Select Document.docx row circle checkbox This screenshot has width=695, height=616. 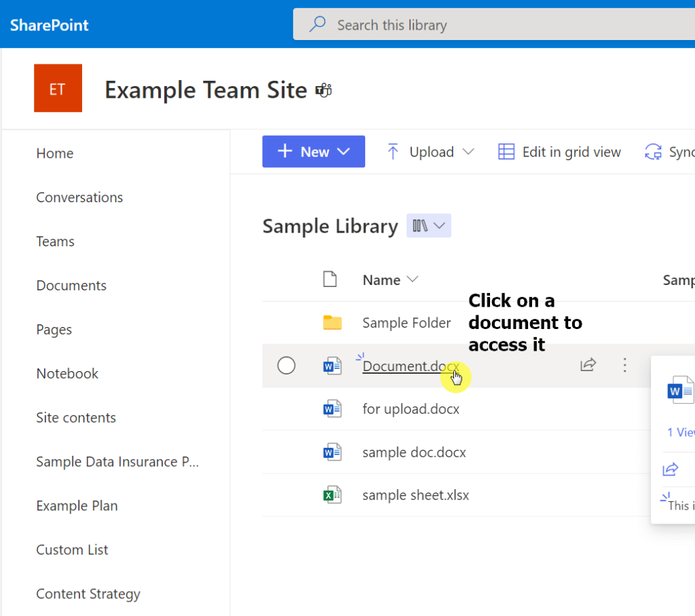pos(286,366)
